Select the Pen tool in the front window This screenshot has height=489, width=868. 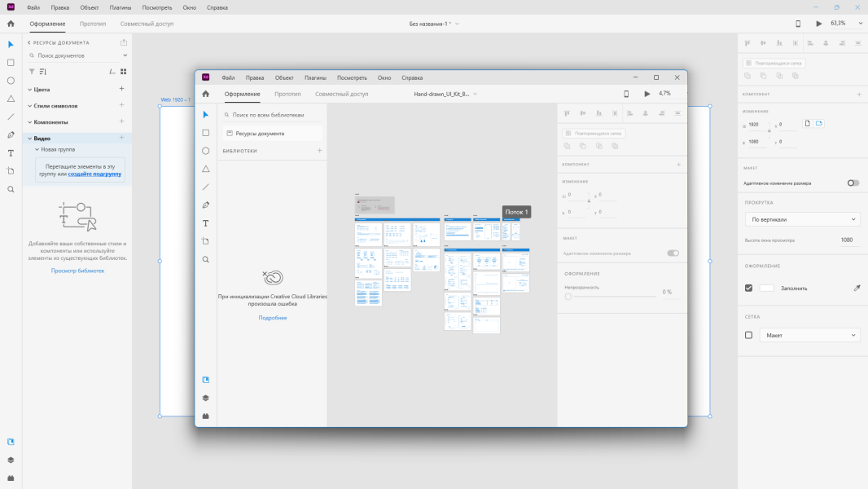point(205,205)
